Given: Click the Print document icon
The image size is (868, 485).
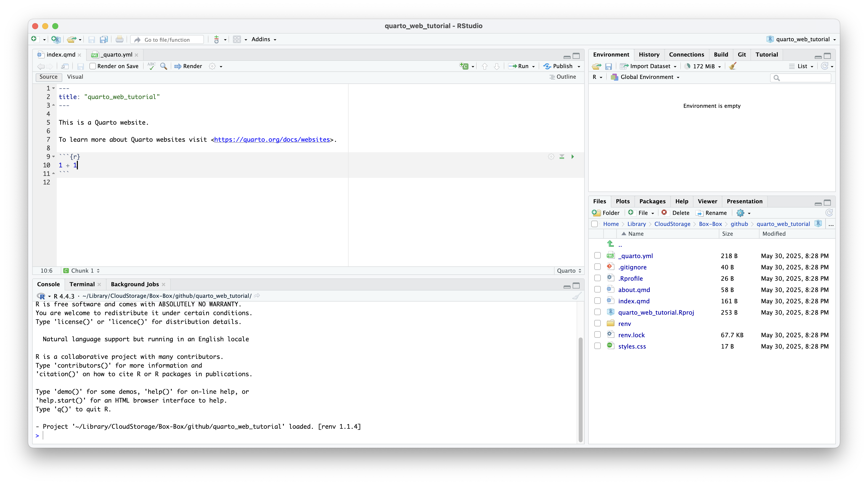Looking at the screenshot, I should coord(119,39).
